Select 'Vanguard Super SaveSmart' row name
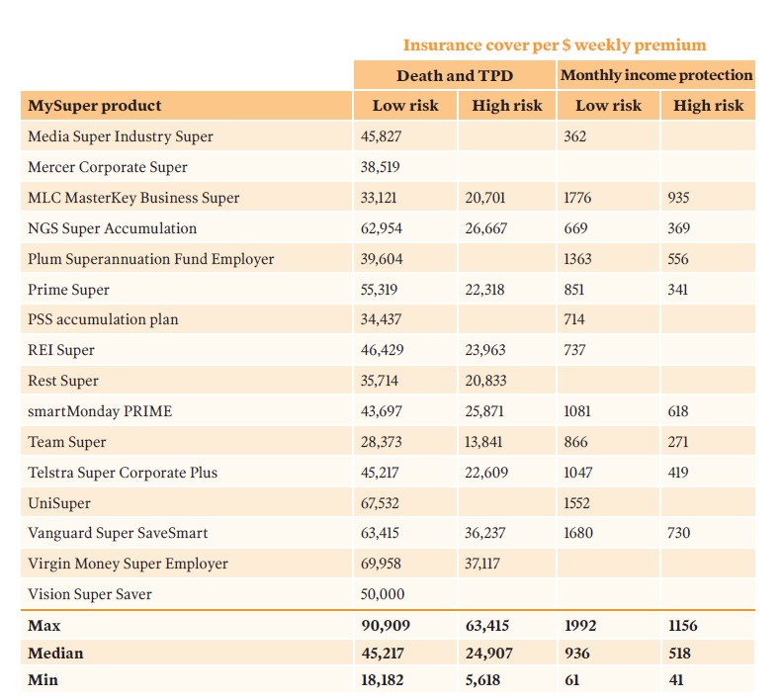 point(118,533)
